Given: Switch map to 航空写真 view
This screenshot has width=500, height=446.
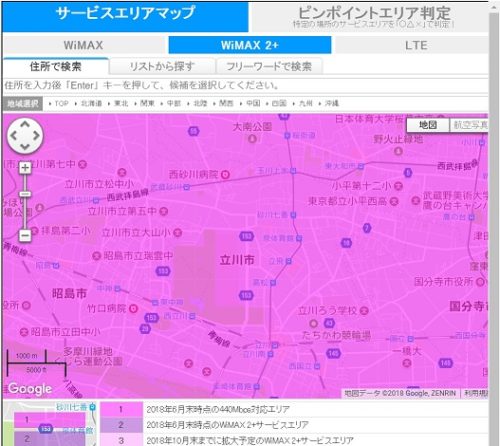Looking at the screenshot, I should click(469, 125).
